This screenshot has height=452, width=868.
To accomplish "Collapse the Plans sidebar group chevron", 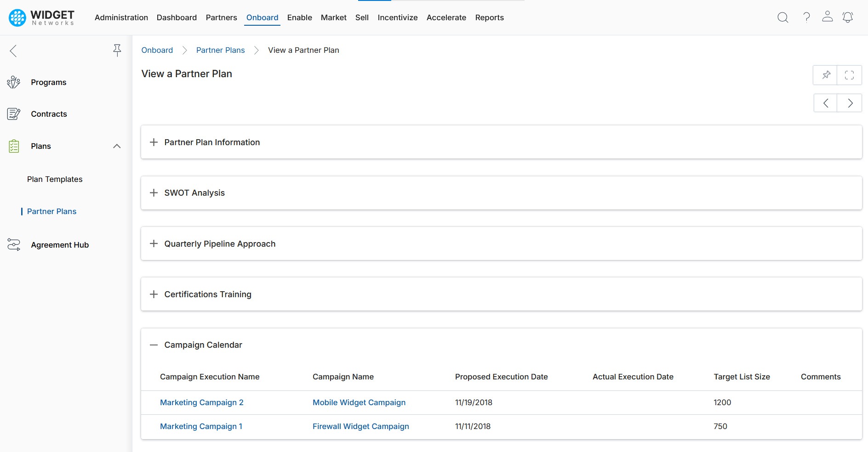I will tap(117, 146).
